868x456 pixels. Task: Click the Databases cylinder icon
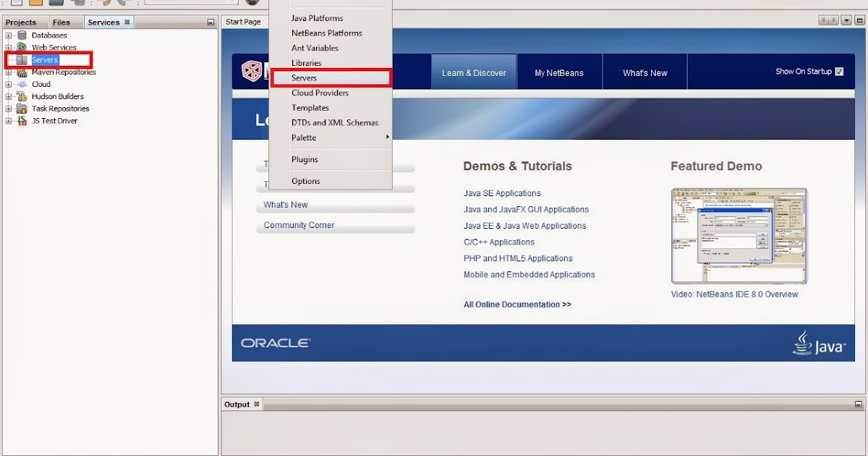[22, 35]
